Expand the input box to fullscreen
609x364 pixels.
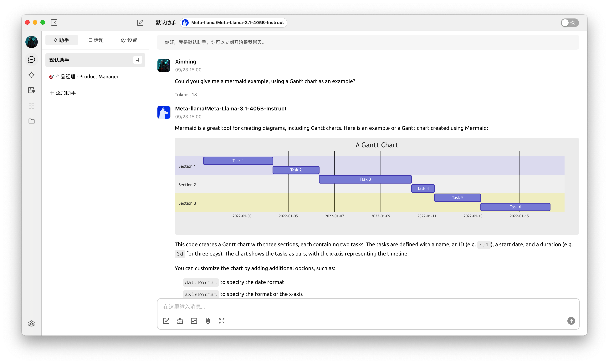click(222, 321)
